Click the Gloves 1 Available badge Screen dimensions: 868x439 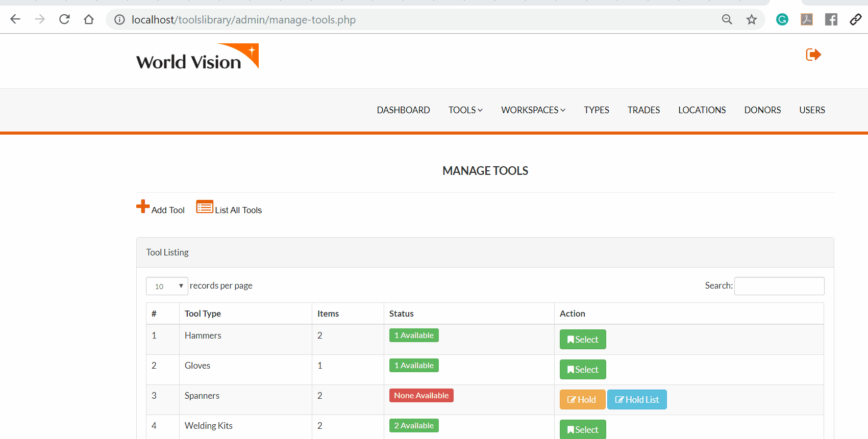[x=414, y=366]
